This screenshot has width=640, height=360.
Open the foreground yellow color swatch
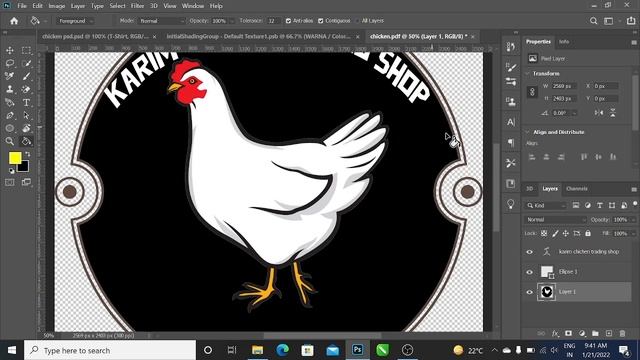15,158
